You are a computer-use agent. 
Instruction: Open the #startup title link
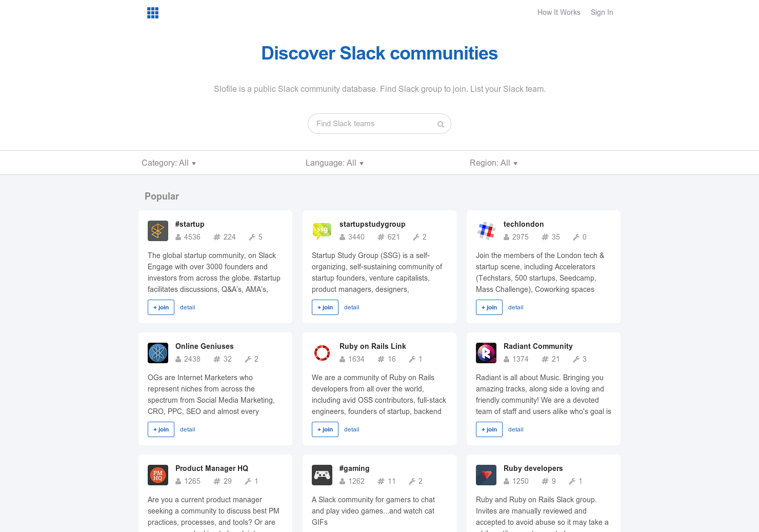tap(190, 224)
